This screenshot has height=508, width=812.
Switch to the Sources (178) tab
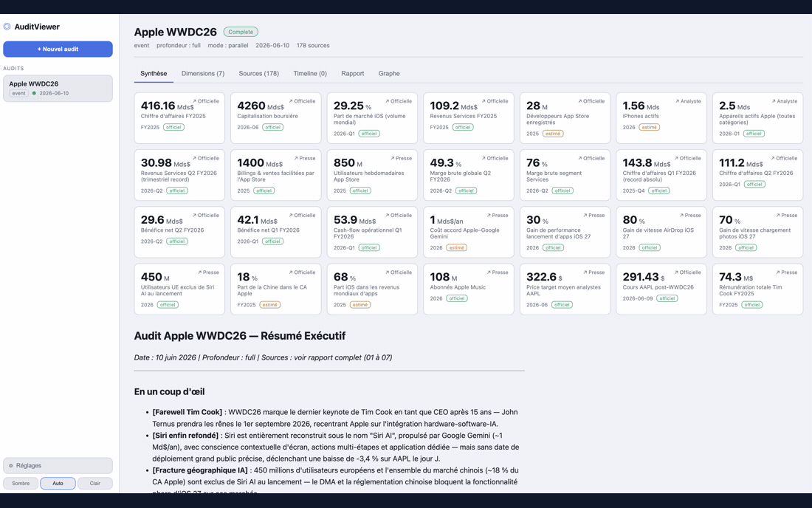click(x=259, y=74)
